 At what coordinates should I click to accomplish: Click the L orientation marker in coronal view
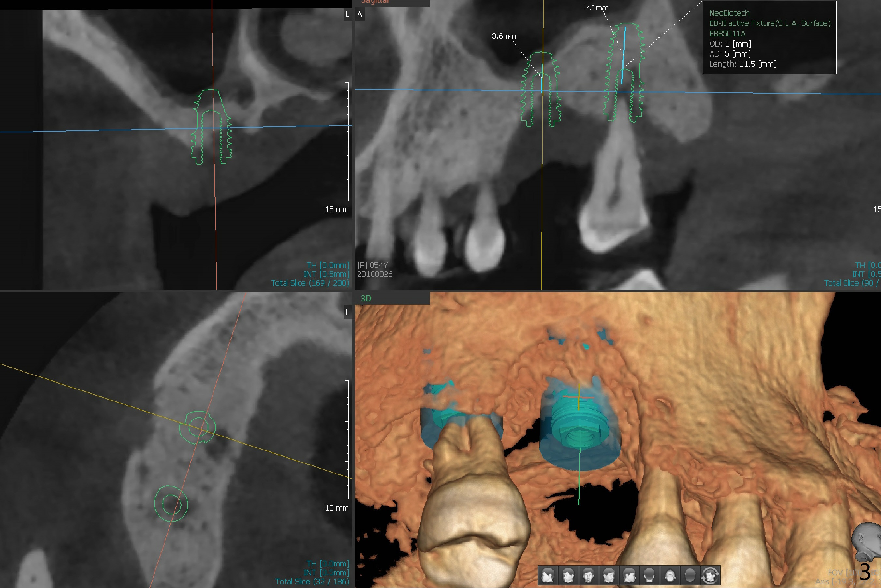347,14
